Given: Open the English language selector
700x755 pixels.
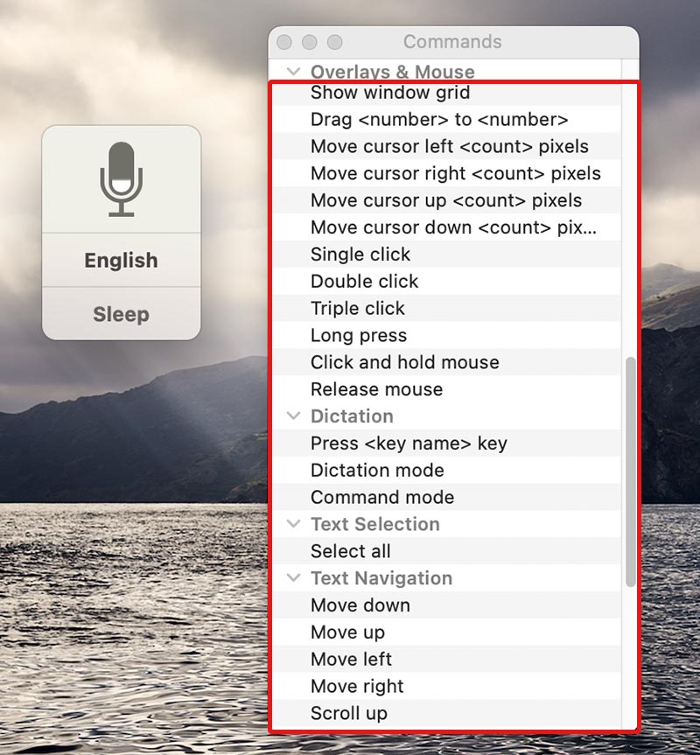Looking at the screenshot, I should tap(121, 260).
